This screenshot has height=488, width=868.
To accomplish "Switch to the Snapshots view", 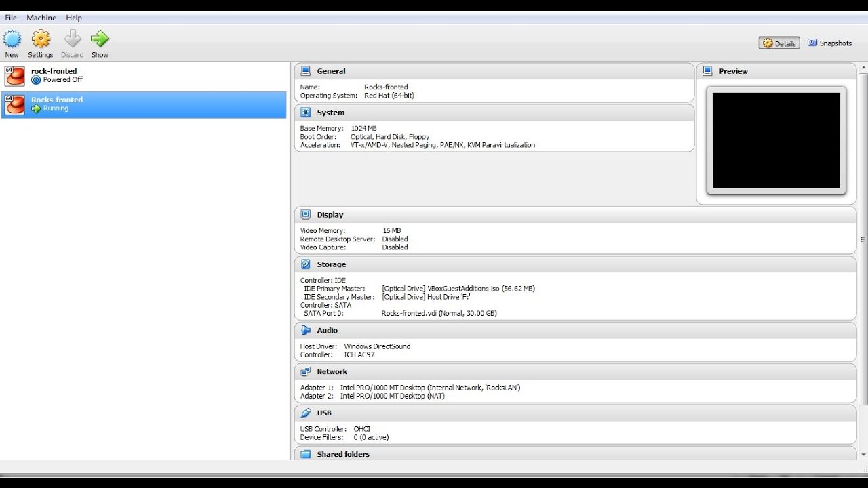I will click(829, 43).
